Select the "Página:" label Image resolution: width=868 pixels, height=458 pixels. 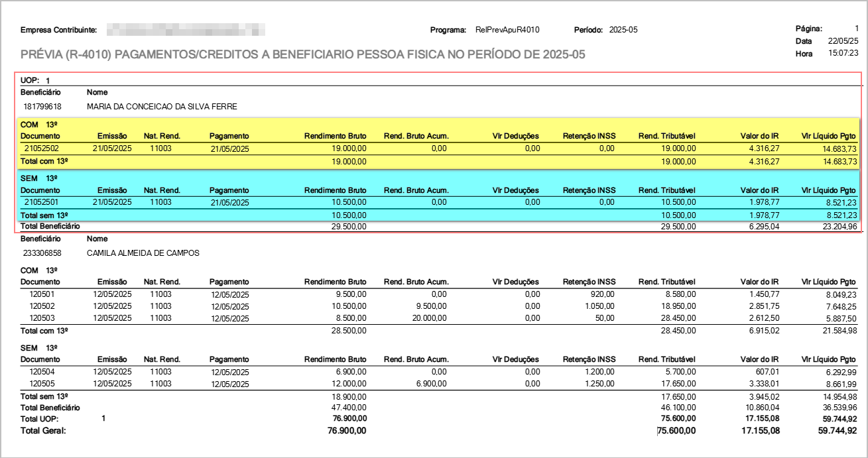point(808,29)
